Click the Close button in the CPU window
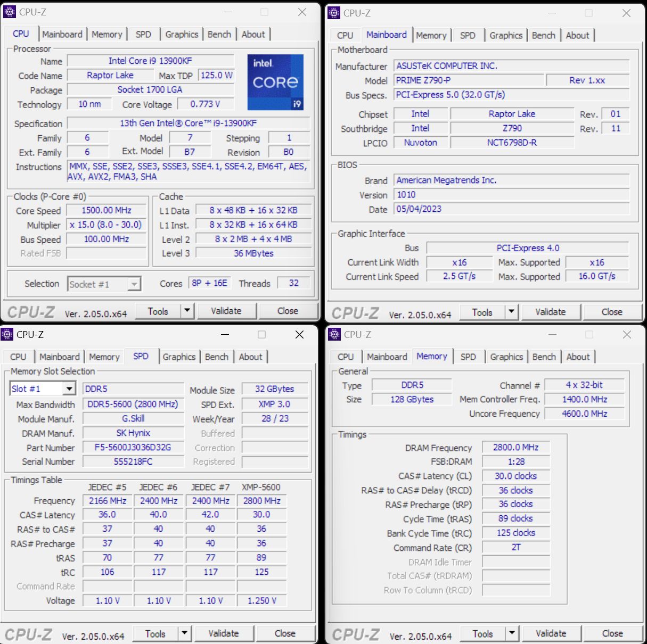647x644 pixels. pos(288,311)
